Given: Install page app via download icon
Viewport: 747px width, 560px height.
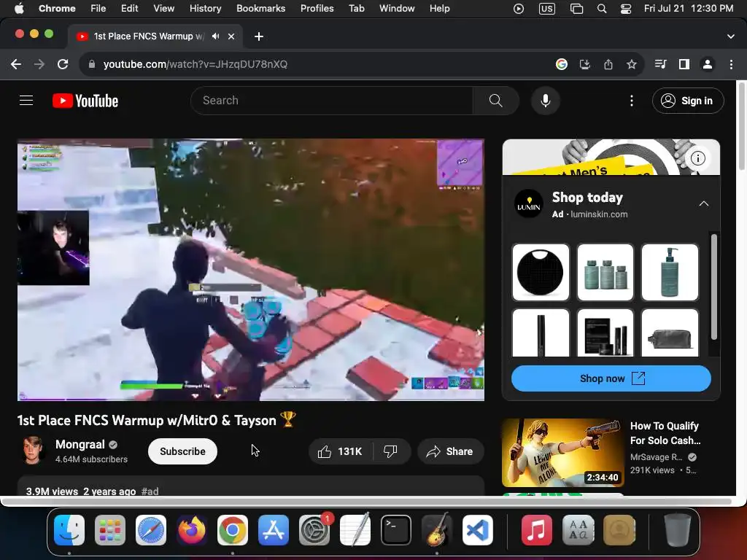Looking at the screenshot, I should click(x=585, y=64).
